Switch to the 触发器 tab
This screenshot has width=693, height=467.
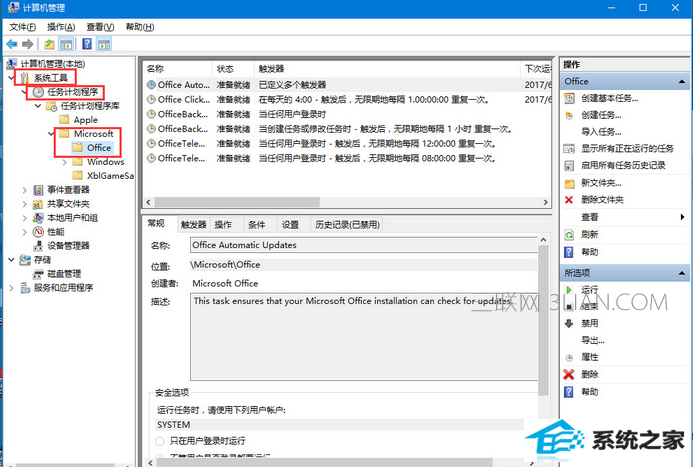click(194, 225)
